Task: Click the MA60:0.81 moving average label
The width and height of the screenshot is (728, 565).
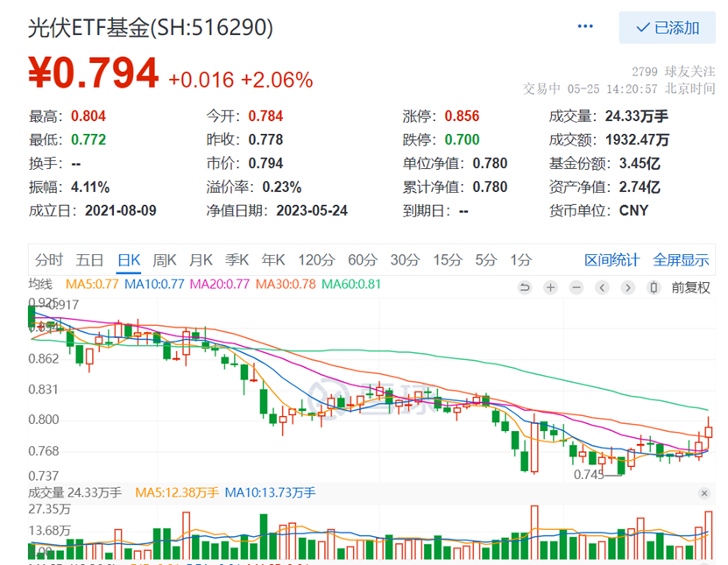Action: [351, 284]
